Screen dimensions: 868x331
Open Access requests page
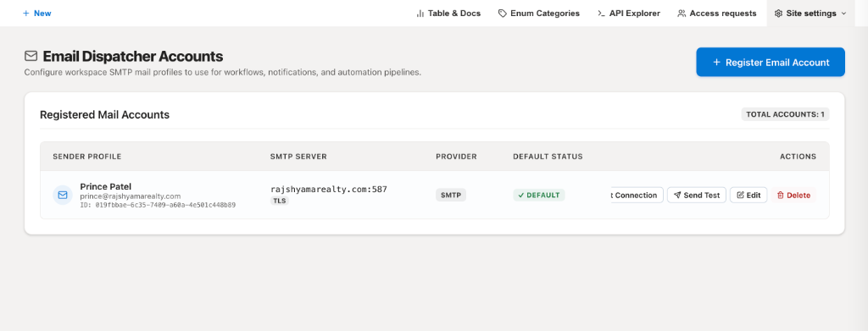click(x=717, y=14)
